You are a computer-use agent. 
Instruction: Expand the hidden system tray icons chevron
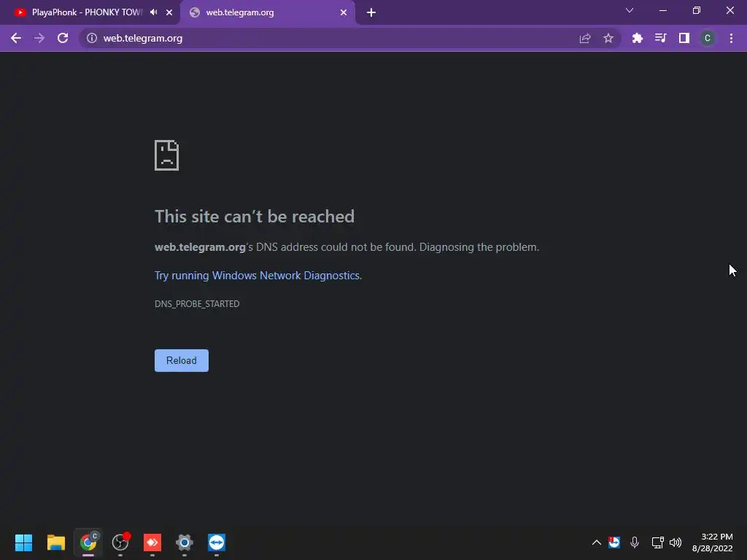597,542
